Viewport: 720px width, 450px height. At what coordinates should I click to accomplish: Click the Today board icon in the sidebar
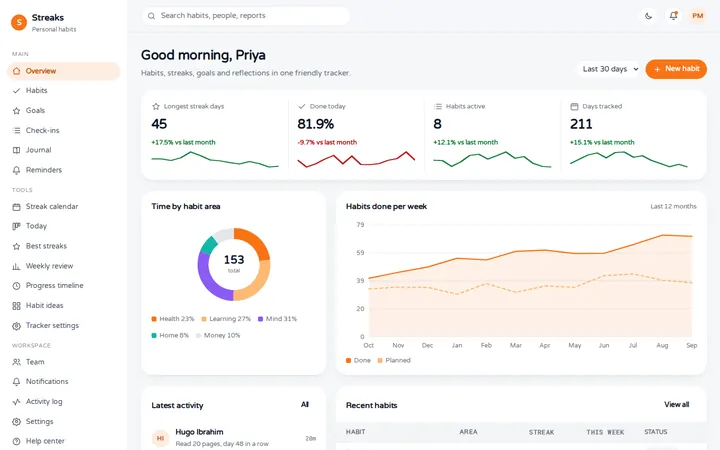(17, 226)
